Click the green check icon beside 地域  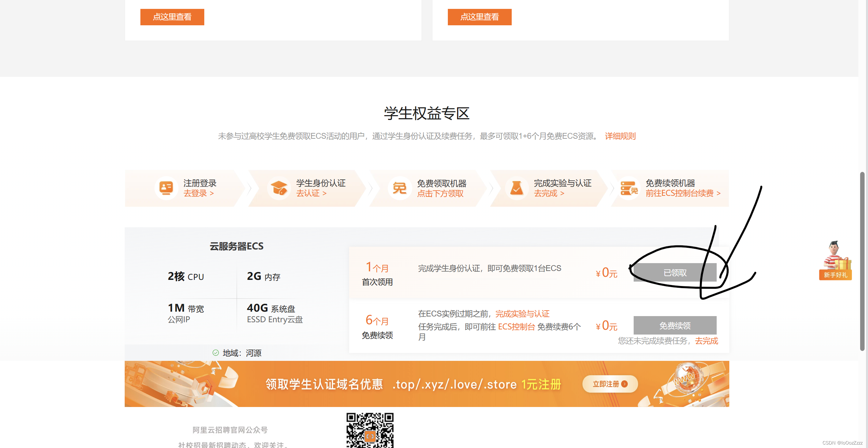216,353
